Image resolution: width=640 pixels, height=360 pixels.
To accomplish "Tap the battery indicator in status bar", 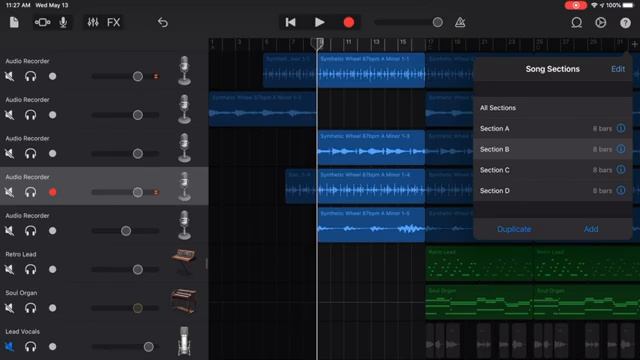I will (628, 5).
